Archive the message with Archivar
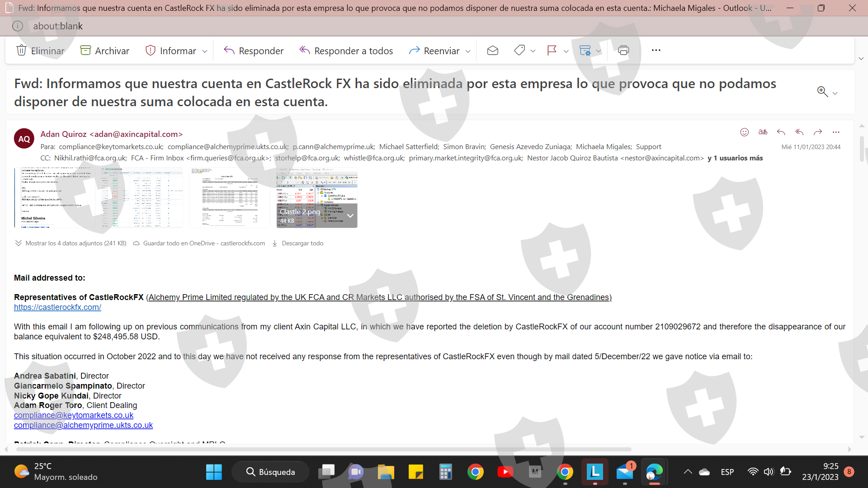Screen dimensions: 868x488 [x=104, y=51]
